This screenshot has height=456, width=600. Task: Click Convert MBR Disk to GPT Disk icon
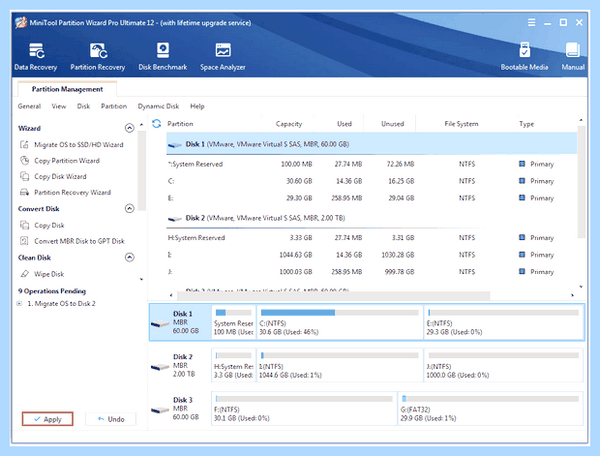pos(24,241)
